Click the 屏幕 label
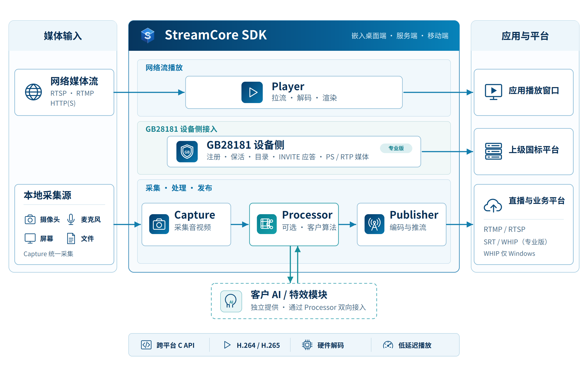588x368 pixels. (x=47, y=238)
